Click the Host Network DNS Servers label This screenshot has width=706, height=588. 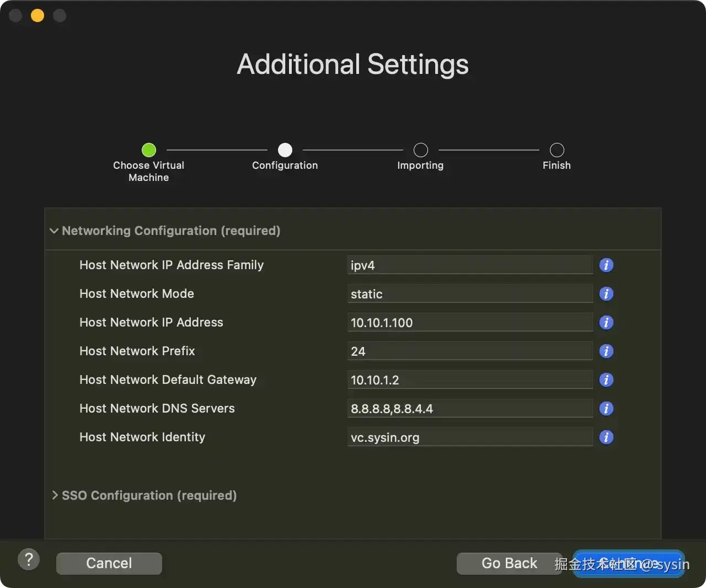(x=157, y=409)
